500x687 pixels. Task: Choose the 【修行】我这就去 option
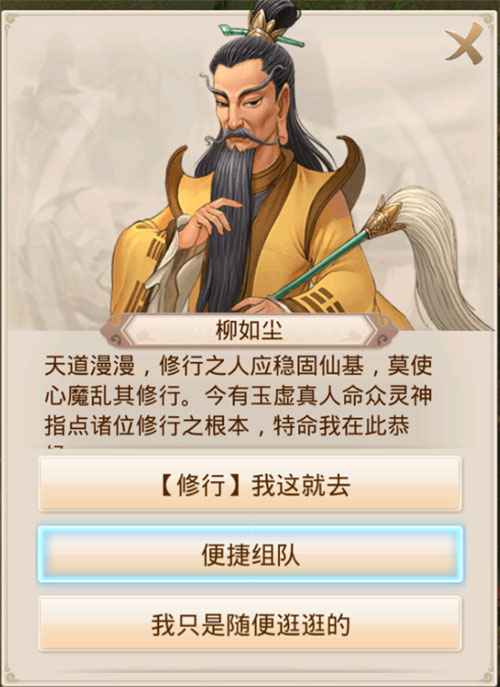[250, 484]
